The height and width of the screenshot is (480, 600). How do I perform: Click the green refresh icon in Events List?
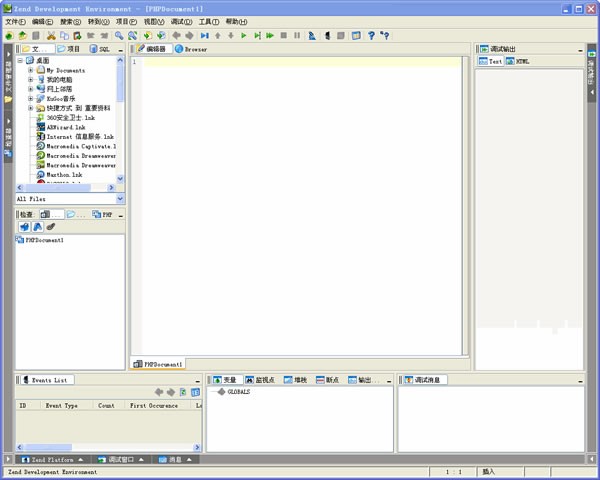183,392
